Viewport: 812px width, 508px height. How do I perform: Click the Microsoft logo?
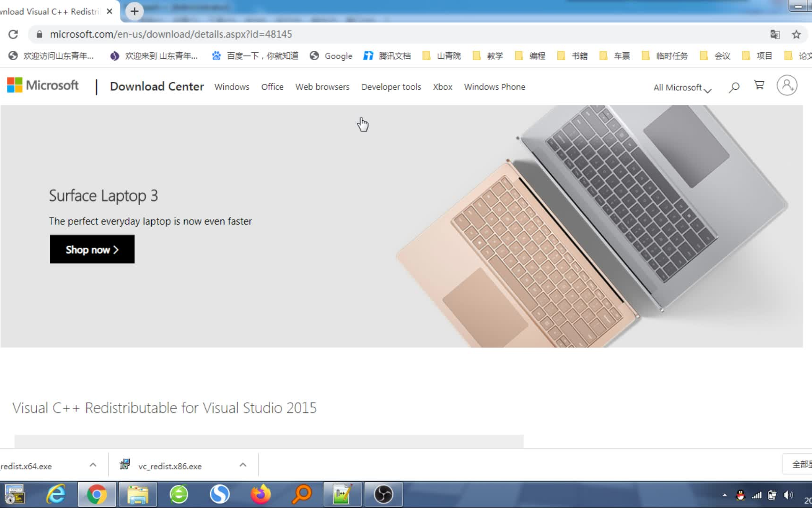pyautogui.click(x=43, y=85)
